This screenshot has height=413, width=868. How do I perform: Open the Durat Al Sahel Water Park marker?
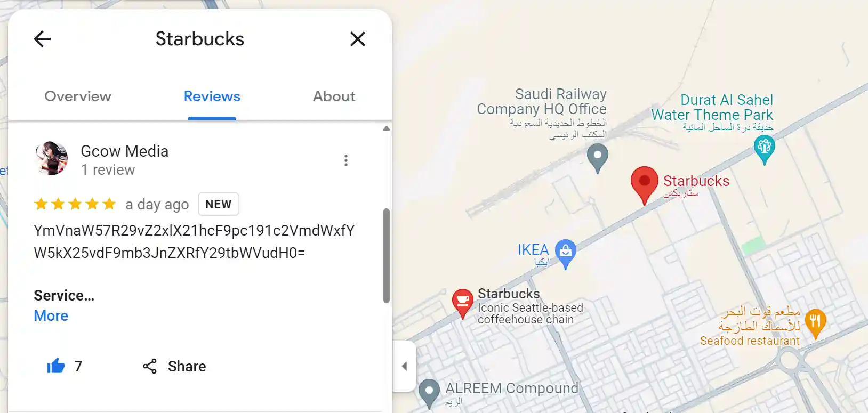click(x=764, y=147)
